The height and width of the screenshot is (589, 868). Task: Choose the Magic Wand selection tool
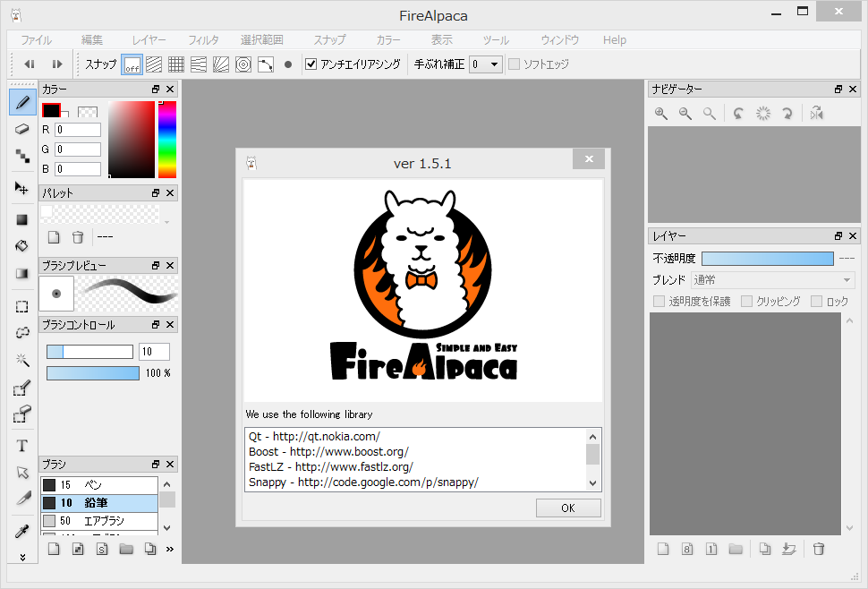tap(22, 360)
